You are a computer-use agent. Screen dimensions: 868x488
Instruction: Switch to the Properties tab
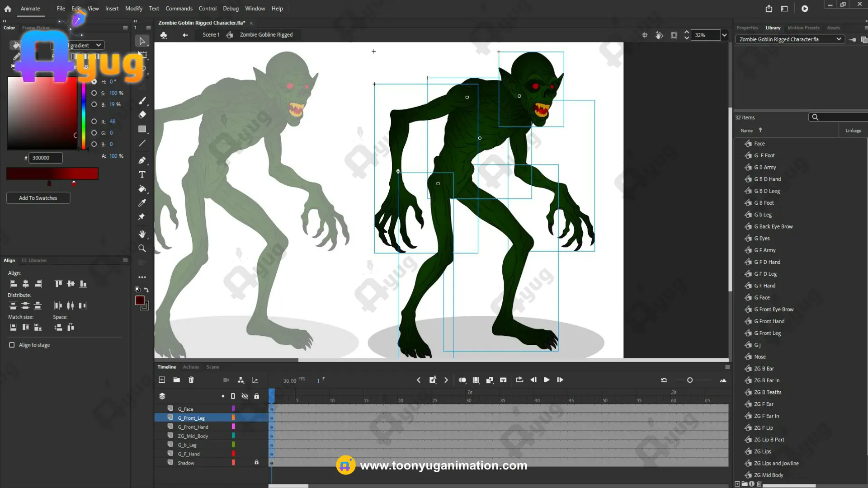pos(747,28)
